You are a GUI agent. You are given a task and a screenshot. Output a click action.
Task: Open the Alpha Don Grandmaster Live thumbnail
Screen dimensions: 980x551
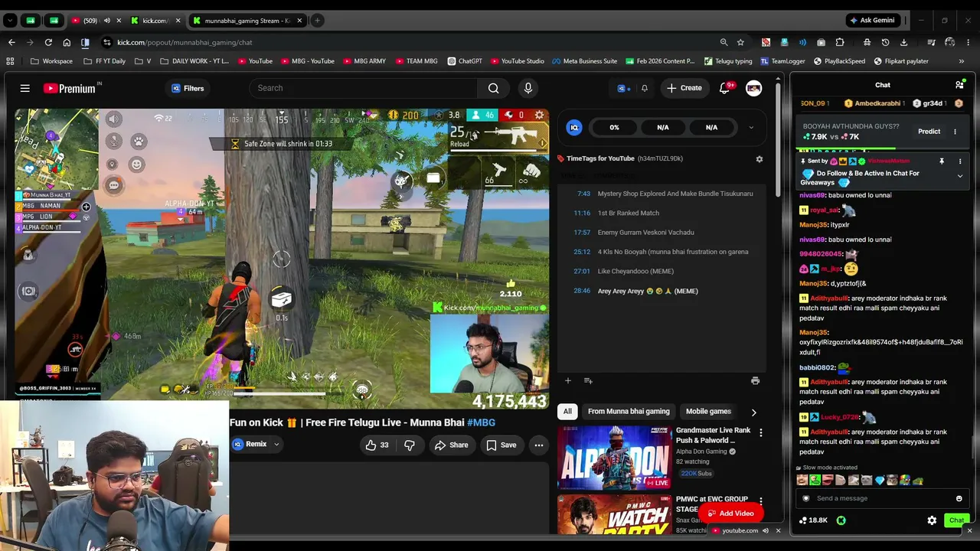point(615,458)
